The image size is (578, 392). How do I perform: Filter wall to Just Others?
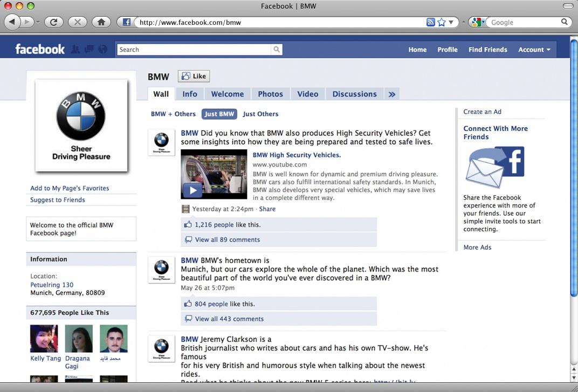[x=260, y=114]
